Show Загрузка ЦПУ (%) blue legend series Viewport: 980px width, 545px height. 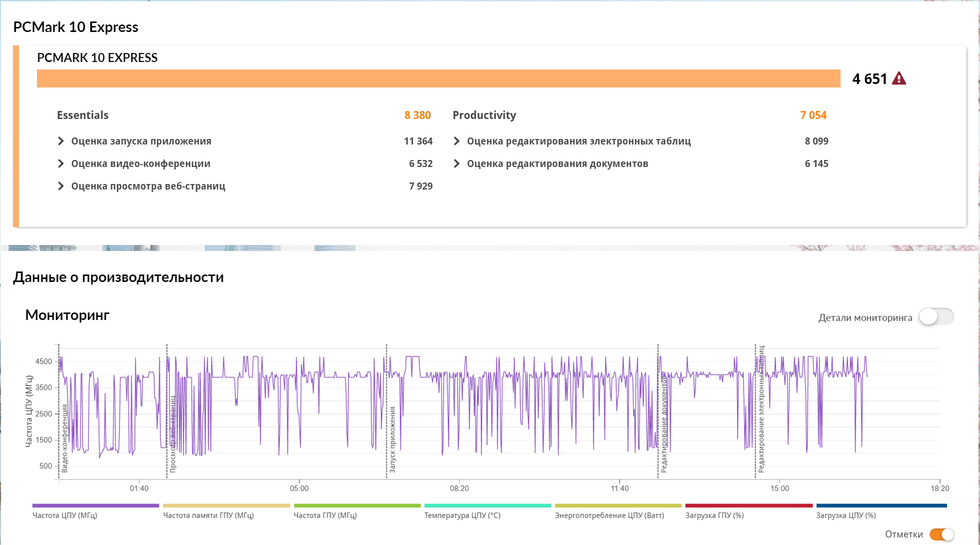click(x=881, y=506)
